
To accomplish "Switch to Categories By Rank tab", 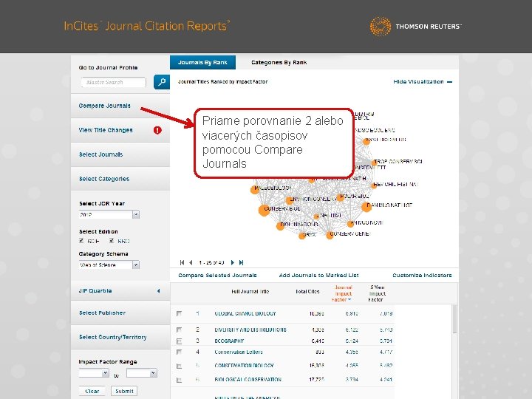I will pyautogui.click(x=279, y=62).
